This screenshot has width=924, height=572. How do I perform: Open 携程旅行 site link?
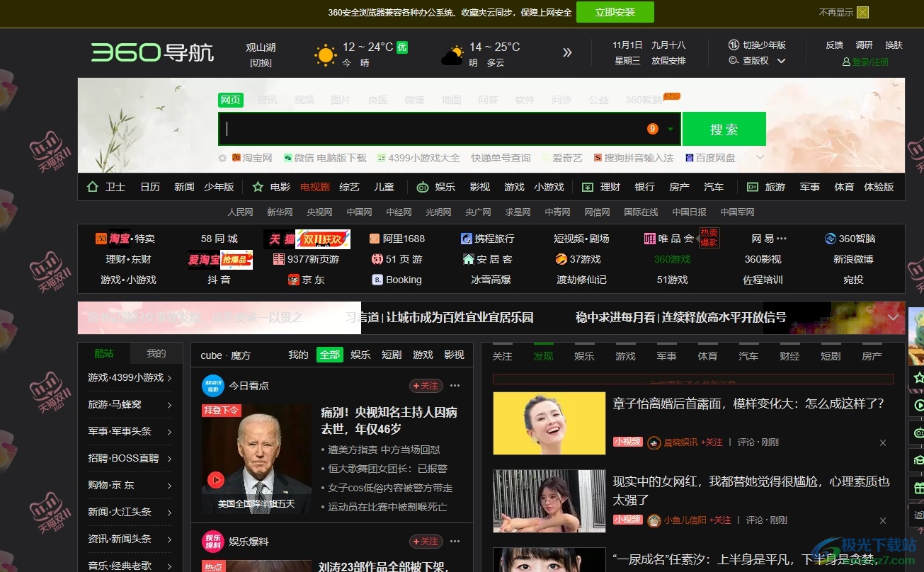coord(487,239)
